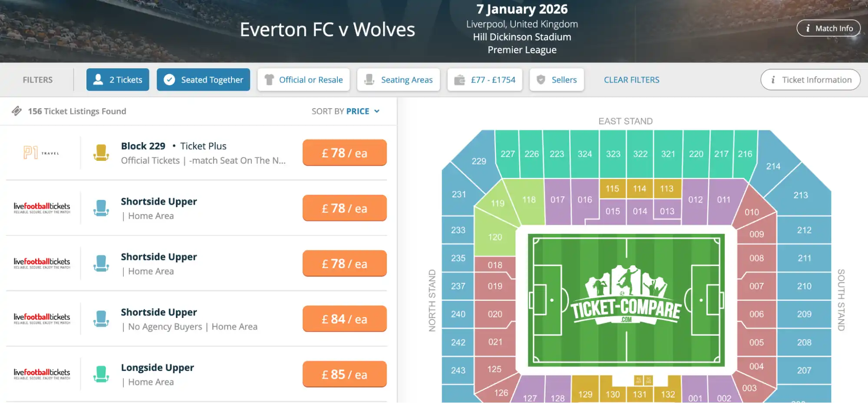The image size is (868, 403).
Task: Toggle the 2 Tickets filter off
Action: coord(117,80)
